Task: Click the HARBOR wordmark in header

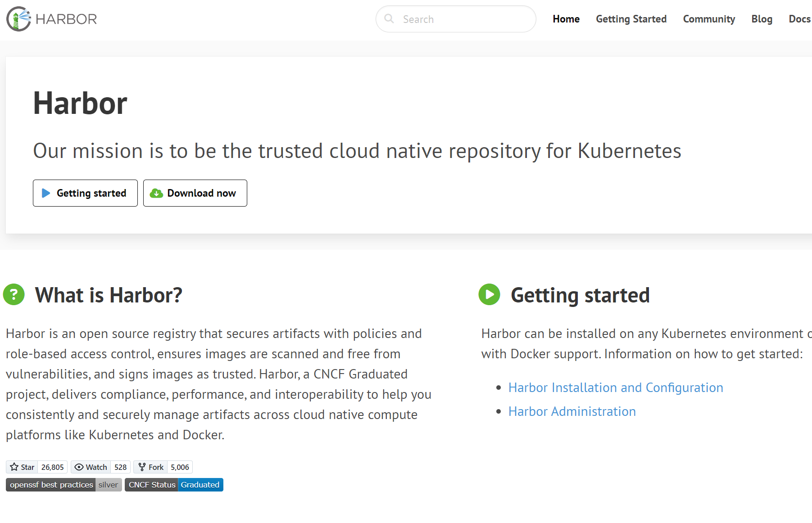Action: click(66, 19)
